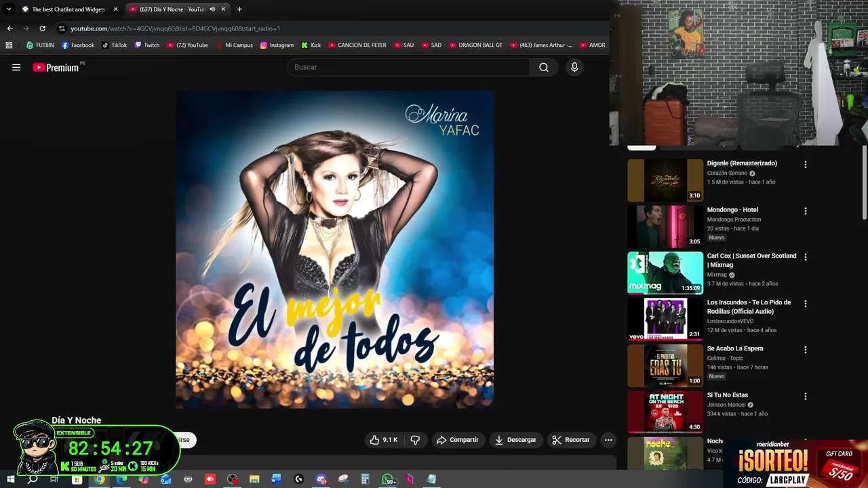The height and width of the screenshot is (488, 868).
Task: Click the Descargar download button
Action: [x=516, y=440]
